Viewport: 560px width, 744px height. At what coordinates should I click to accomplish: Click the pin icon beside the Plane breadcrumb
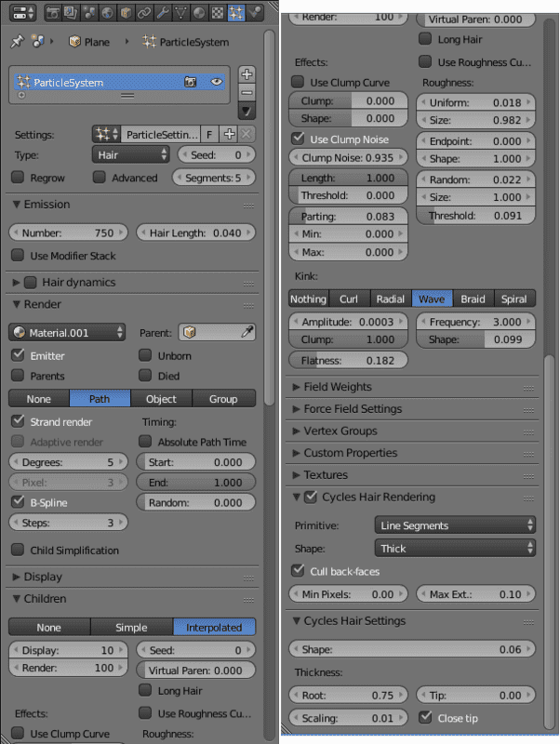(x=16, y=42)
